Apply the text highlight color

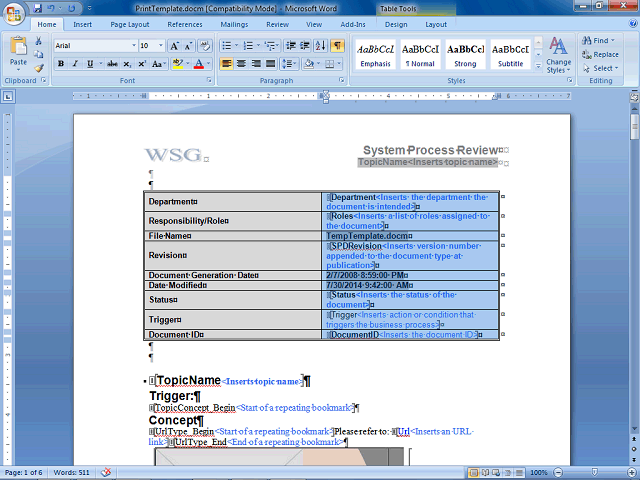pos(177,64)
